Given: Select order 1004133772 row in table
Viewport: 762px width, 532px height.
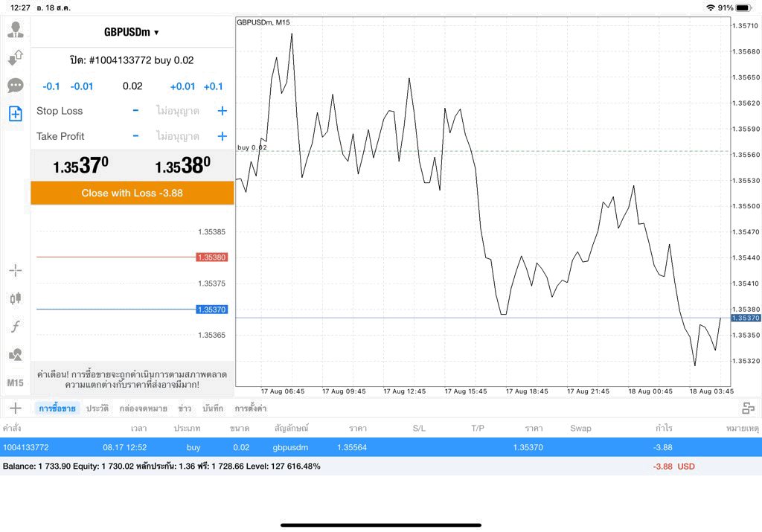Looking at the screenshot, I should click(381, 447).
